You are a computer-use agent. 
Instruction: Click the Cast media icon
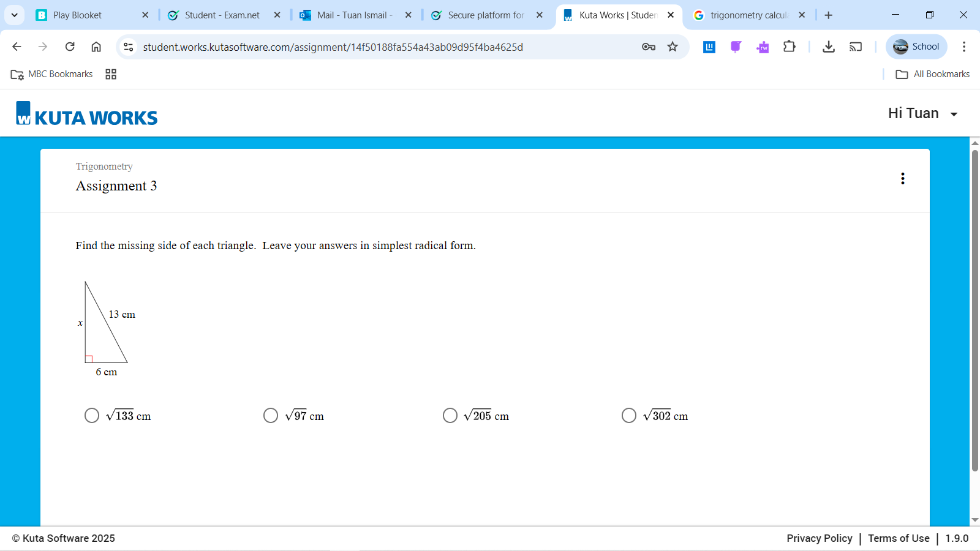(856, 47)
